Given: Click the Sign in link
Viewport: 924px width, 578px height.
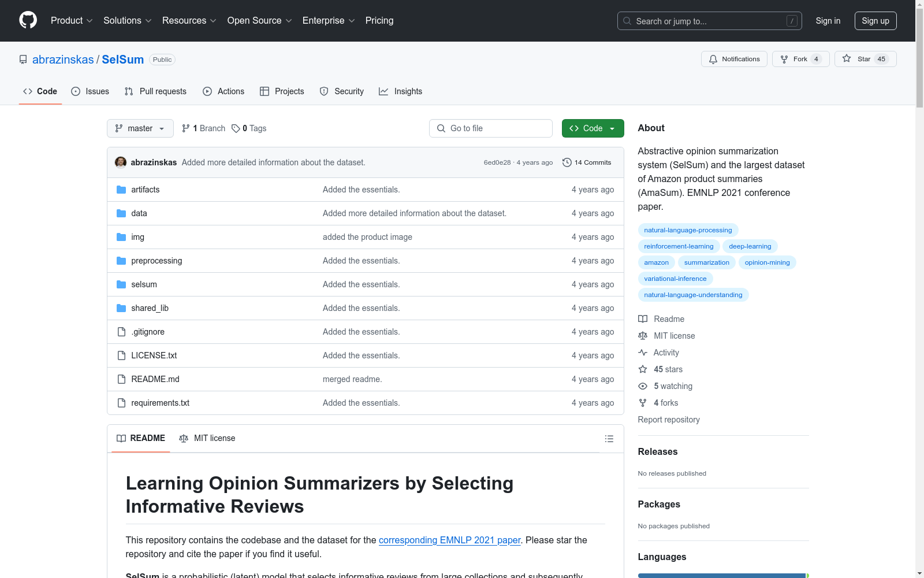Looking at the screenshot, I should point(828,21).
